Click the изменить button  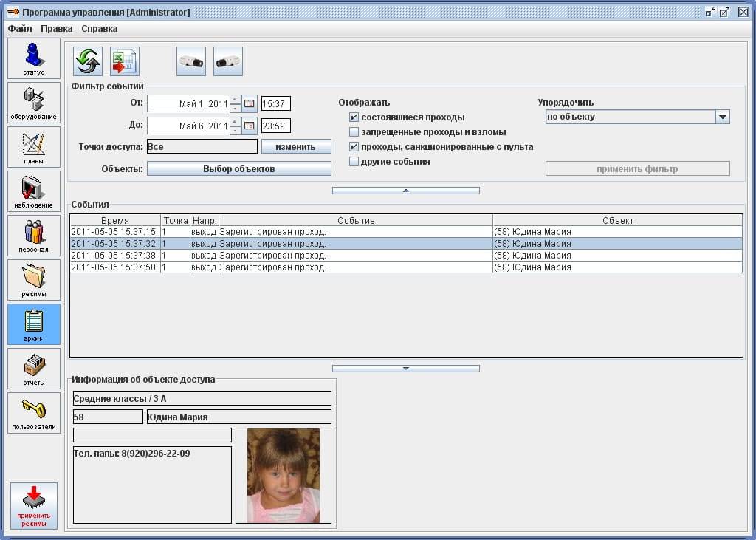[295, 147]
